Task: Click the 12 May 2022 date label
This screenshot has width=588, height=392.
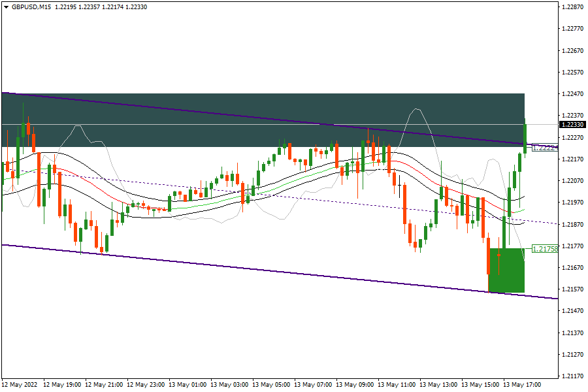Action: (21, 384)
